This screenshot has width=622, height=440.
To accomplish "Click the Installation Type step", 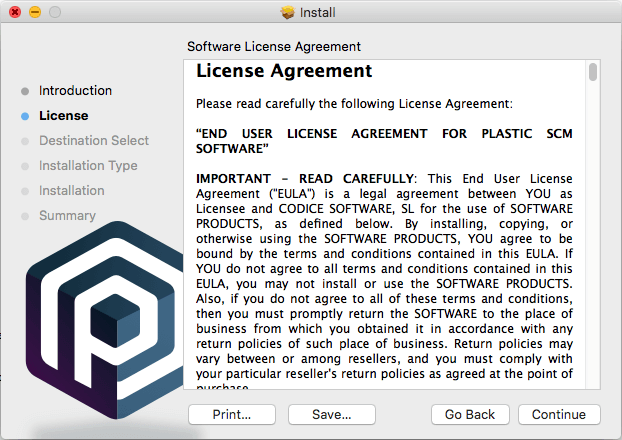I will coord(88,165).
